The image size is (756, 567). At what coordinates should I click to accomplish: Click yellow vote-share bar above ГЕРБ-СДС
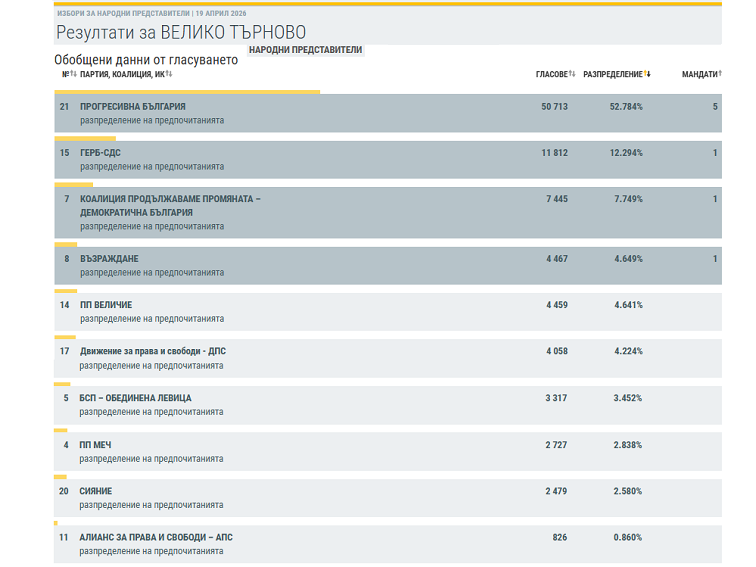85,139
